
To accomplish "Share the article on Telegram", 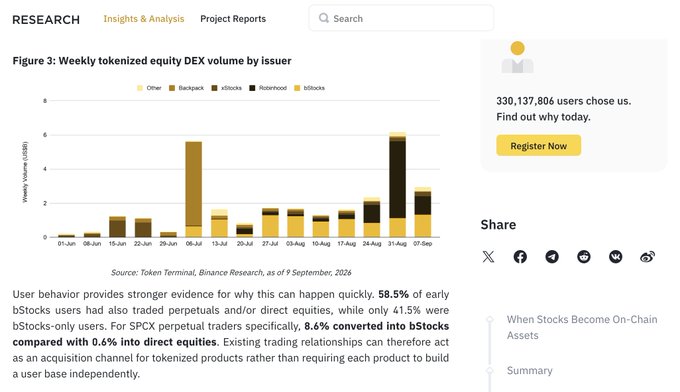I will point(552,257).
